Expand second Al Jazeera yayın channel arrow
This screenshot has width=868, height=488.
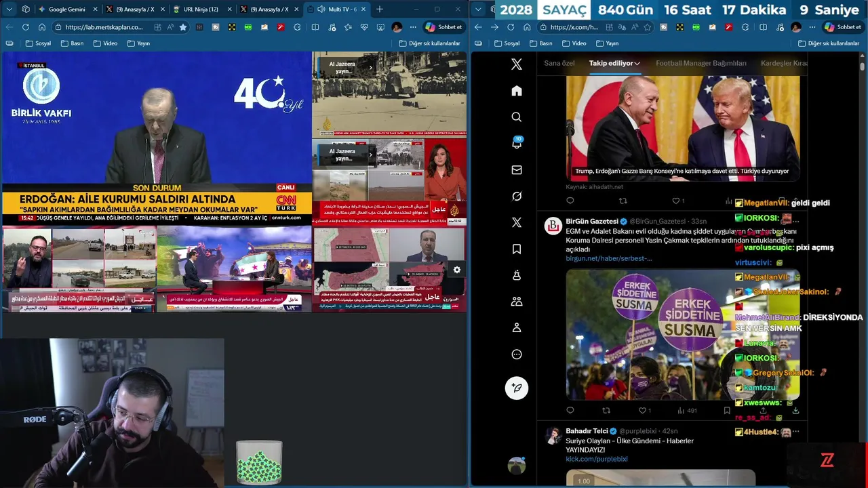click(x=371, y=155)
